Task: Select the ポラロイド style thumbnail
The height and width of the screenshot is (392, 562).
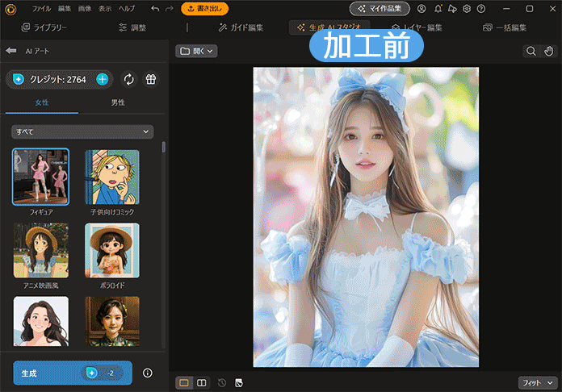Action: pyautogui.click(x=112, y=250)
